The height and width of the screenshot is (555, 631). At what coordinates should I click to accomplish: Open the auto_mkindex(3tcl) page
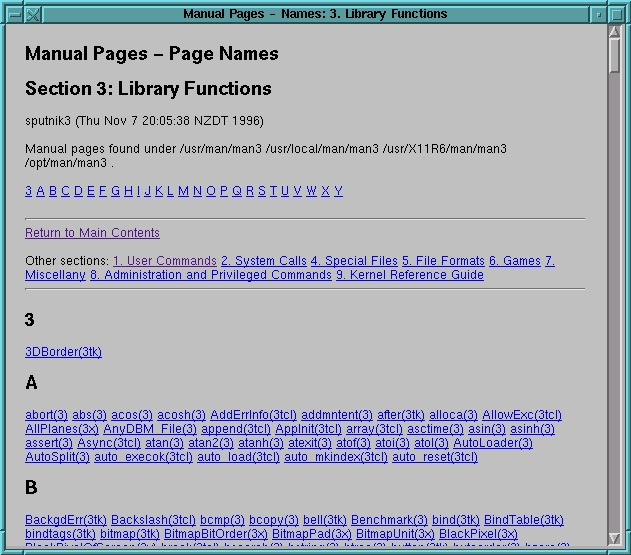tap(335, 457)
